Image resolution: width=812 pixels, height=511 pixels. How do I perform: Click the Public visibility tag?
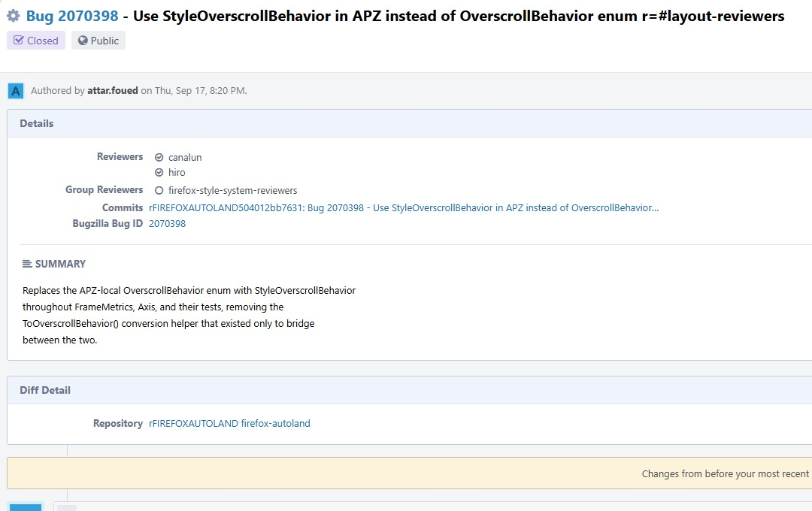(98, 41)
